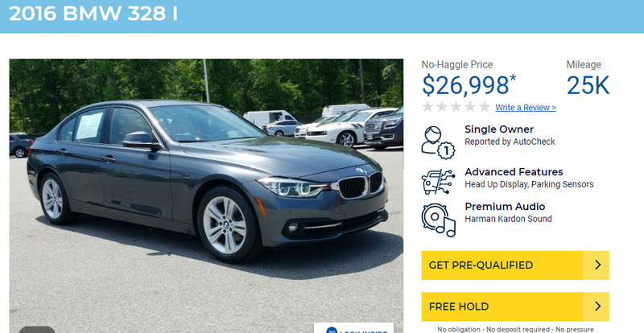This screenshot has height=333, width=644.
Task: Give a five-star rating with last star
Action: (x=485, y=107)
